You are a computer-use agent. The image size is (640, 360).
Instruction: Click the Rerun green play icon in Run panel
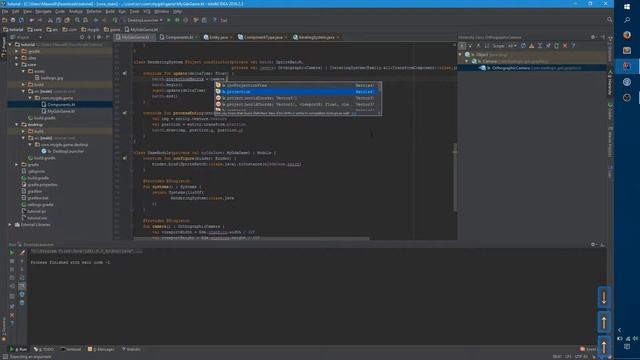12,253
